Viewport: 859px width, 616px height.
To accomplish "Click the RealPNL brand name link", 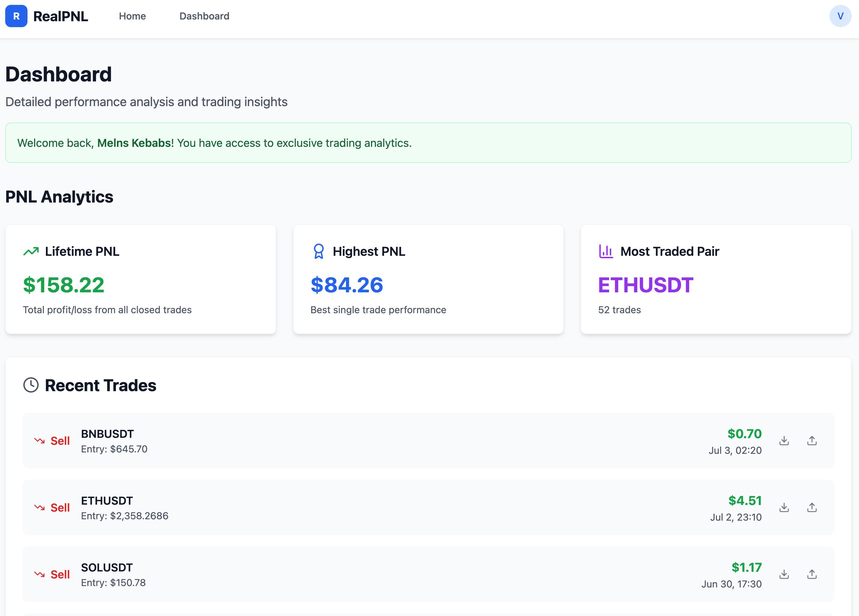I will 61,16.
